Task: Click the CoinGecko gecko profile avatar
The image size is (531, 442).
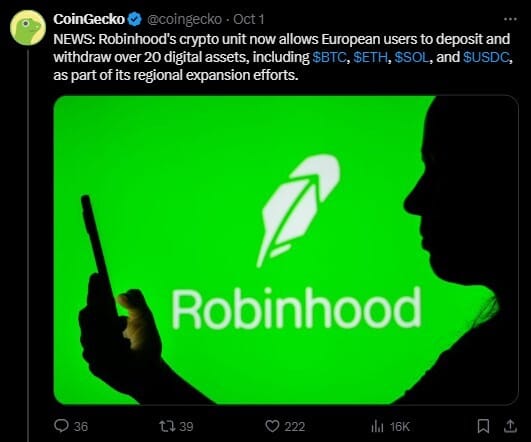Action: coord(28,28)
